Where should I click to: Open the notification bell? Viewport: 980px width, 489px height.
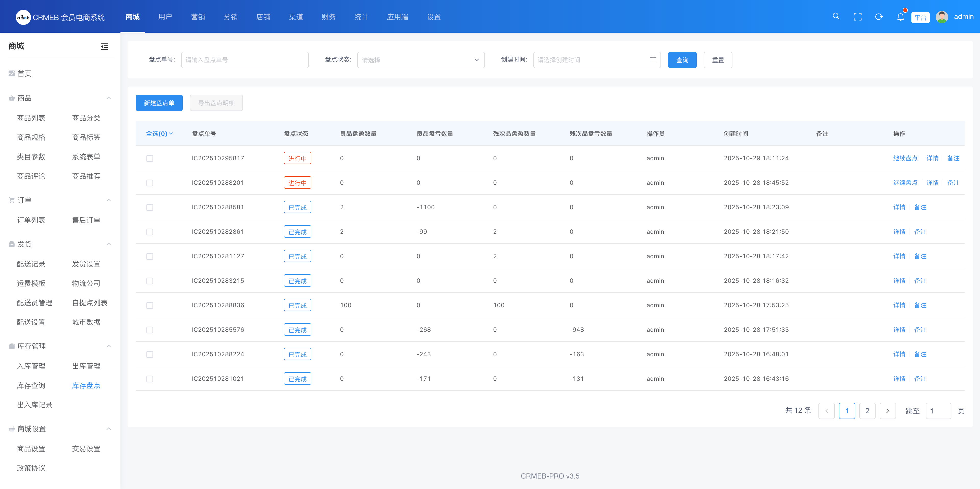(900, 17)
